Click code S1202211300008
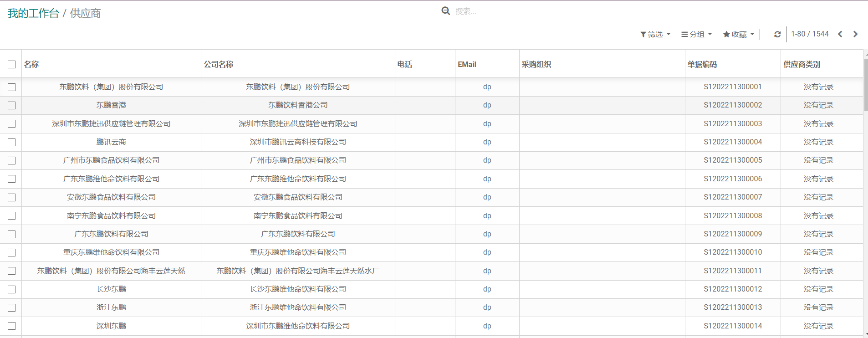The height and width of the screenshot is (338, 868). 733,216
